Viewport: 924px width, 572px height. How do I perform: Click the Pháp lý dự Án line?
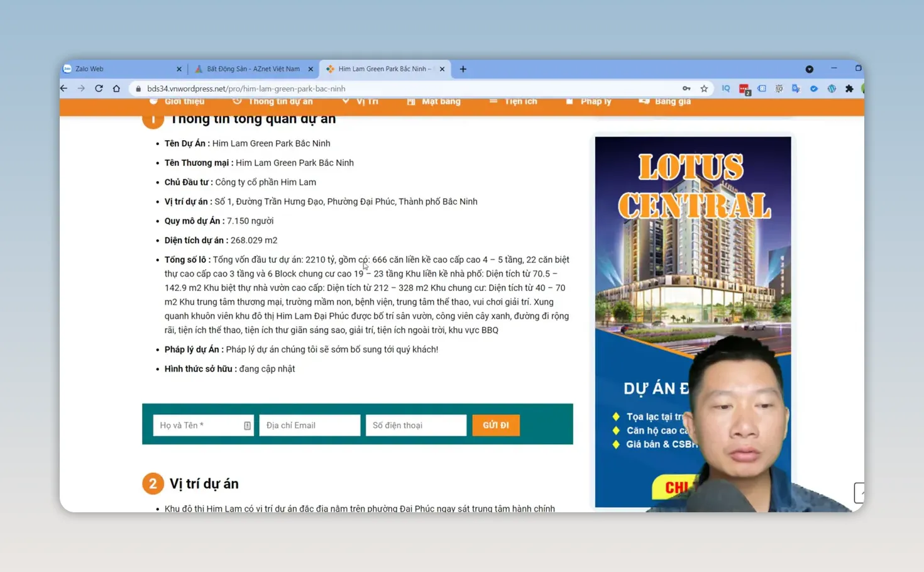click(301, 349)
